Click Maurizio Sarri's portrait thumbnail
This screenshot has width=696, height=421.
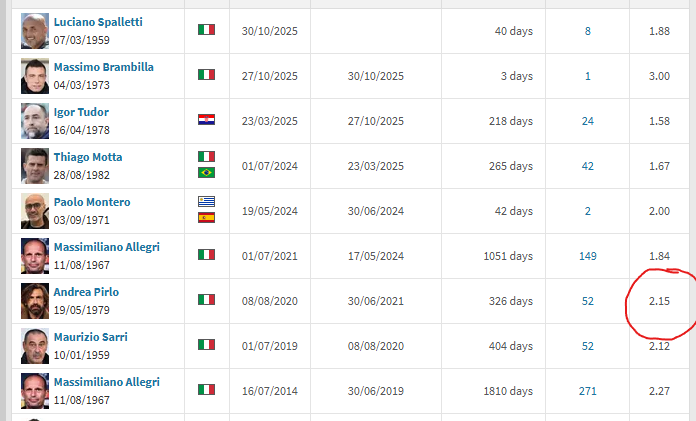(35, 346)
